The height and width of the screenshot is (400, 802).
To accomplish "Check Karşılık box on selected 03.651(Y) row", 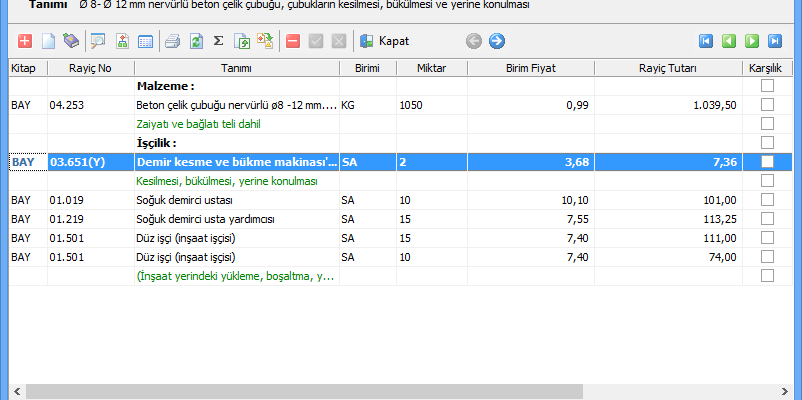I will pyautogui.click(x=767, y=162).
